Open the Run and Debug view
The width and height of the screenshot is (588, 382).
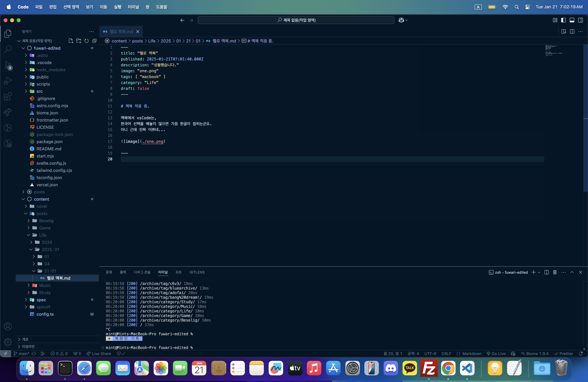(x=8, y=81)
